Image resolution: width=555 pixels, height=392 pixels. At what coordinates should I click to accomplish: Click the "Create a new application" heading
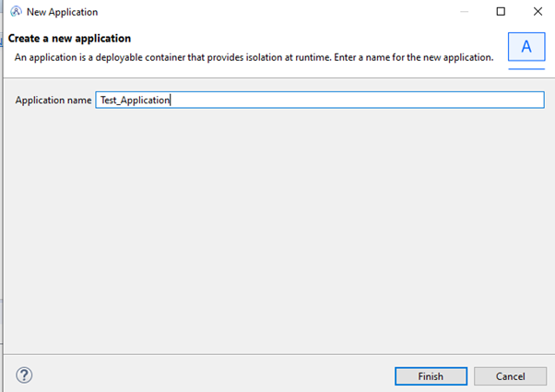pos(69,38)
